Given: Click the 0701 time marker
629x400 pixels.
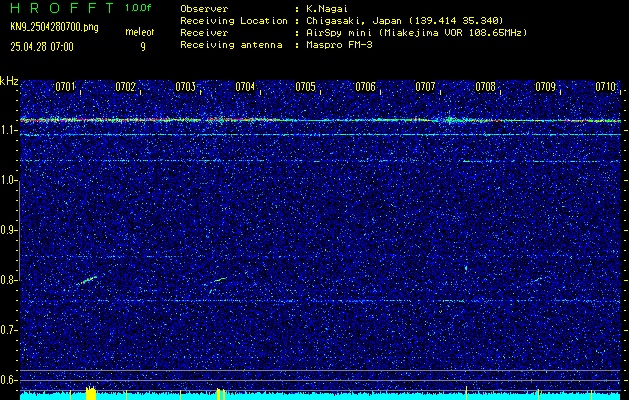Looking at the screenshot, I should tap(65, 87).
